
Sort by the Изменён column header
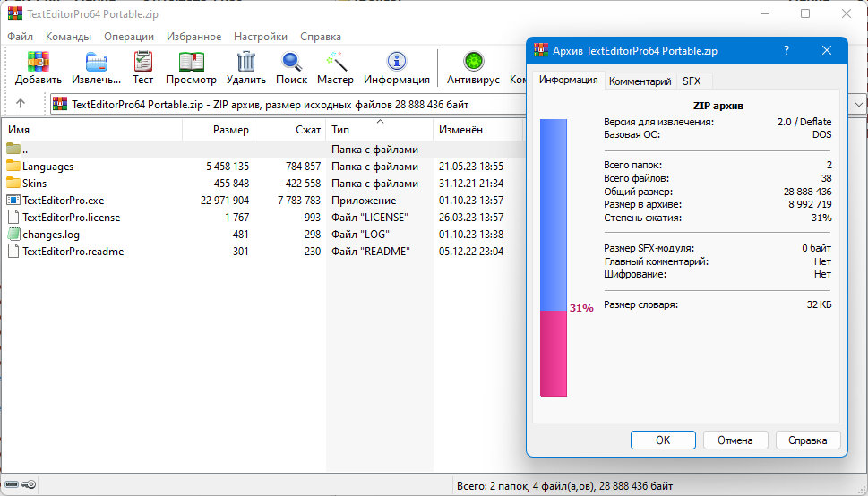477,130
